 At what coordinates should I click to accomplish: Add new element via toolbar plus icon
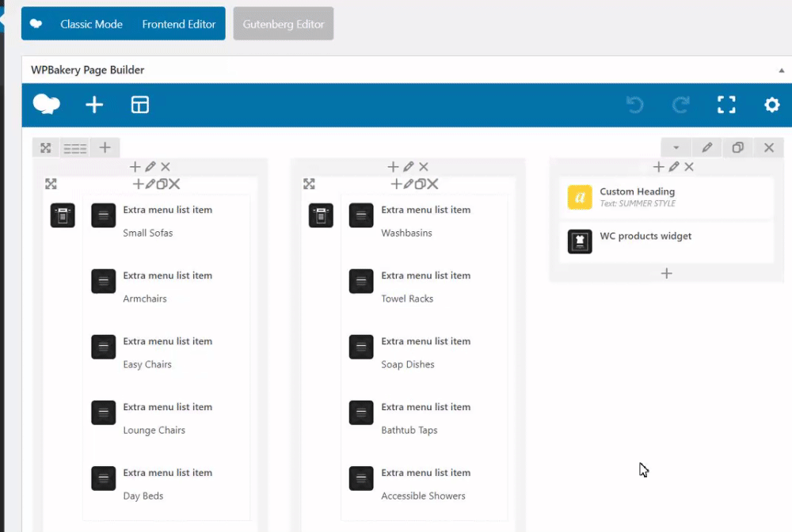94,105
